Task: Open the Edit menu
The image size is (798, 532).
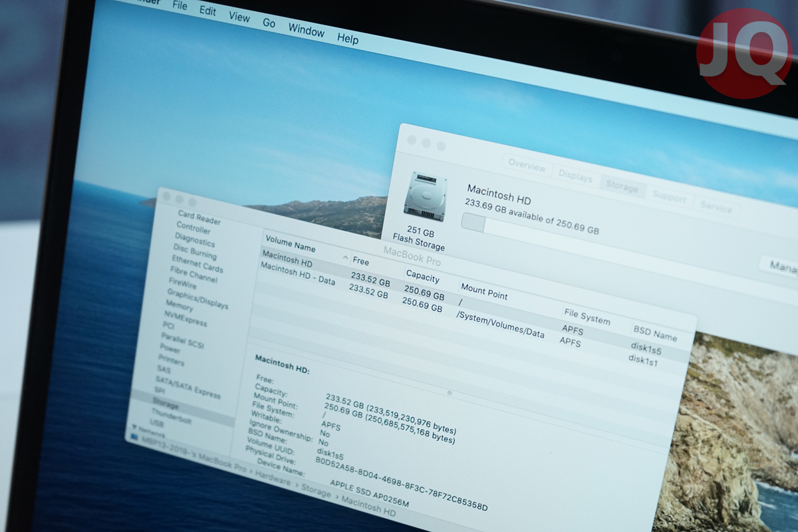Action: (x=207, y=11)
